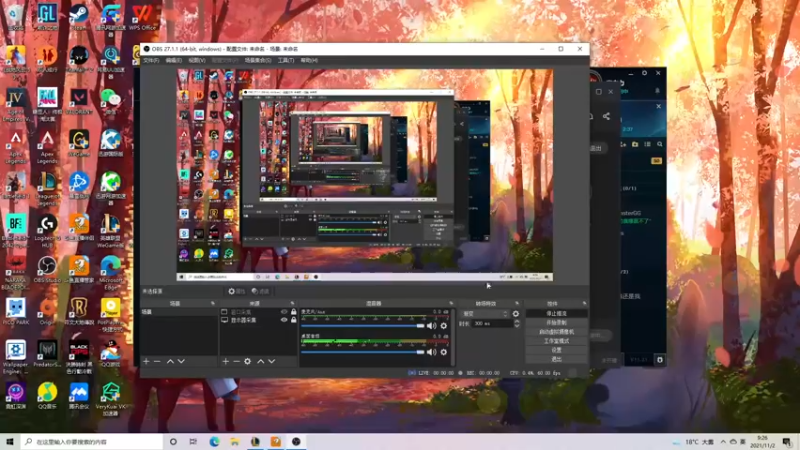This screenshot has width=800, height=450.
Task: Toggle the lock for 显示器采集 source
Action: pos(293,320)
